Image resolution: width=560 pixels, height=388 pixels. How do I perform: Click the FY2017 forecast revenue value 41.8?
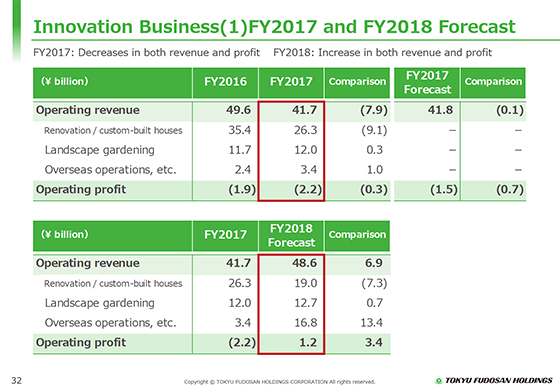click(440, 110)
